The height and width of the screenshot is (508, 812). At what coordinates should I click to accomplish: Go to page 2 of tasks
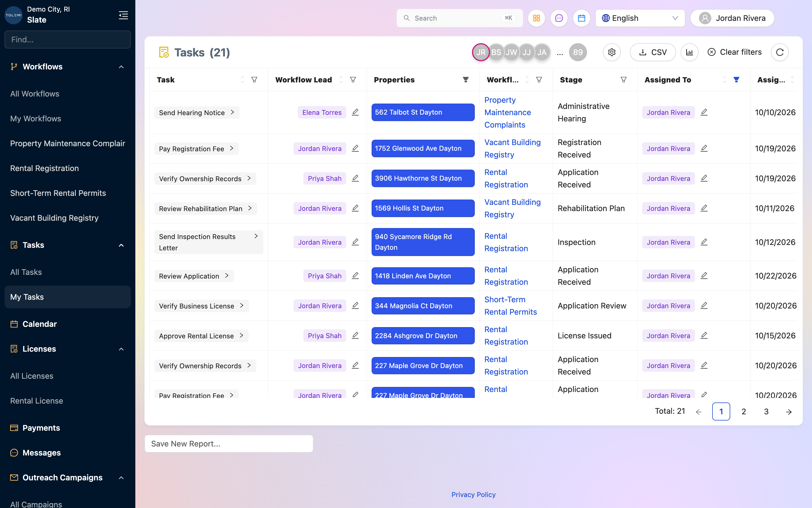(x=743, y=411)
